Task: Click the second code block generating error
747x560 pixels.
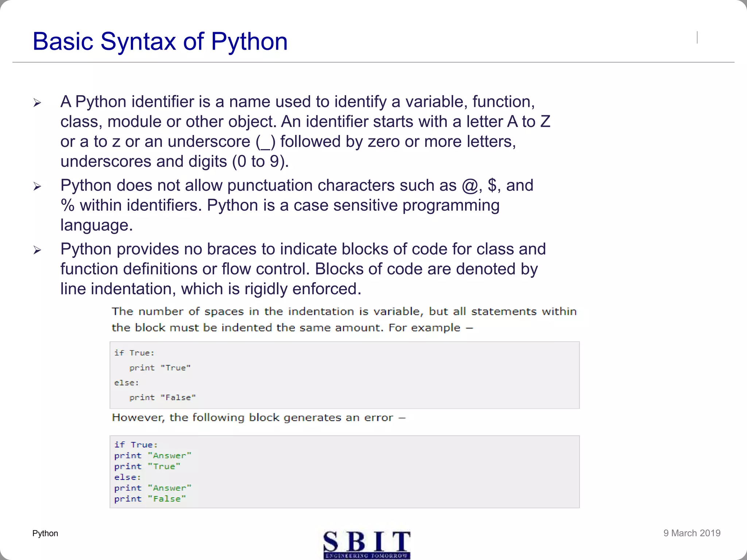Action: click(x=344, y=471)
